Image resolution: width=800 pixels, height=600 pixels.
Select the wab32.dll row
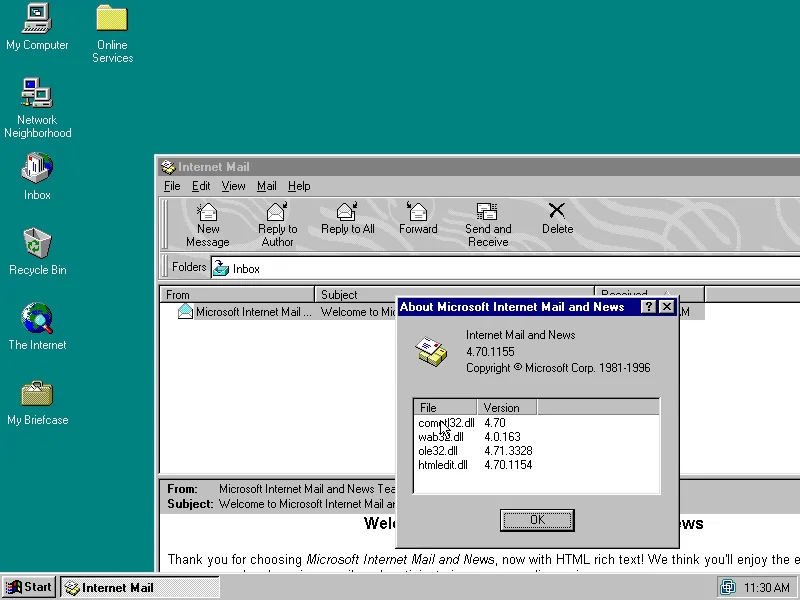[x=441, y=437]
